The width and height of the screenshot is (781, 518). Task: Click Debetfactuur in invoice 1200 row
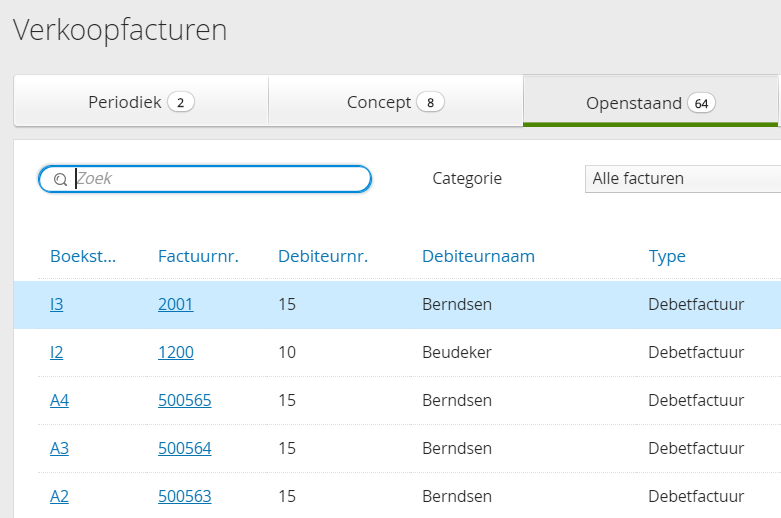pos(696,352)
